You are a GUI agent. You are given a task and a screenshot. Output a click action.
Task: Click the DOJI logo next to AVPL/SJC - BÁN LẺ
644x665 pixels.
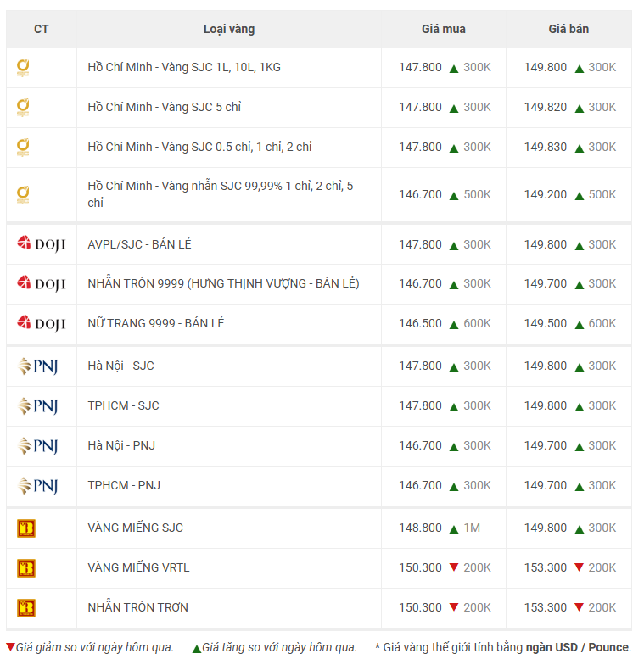41,244
